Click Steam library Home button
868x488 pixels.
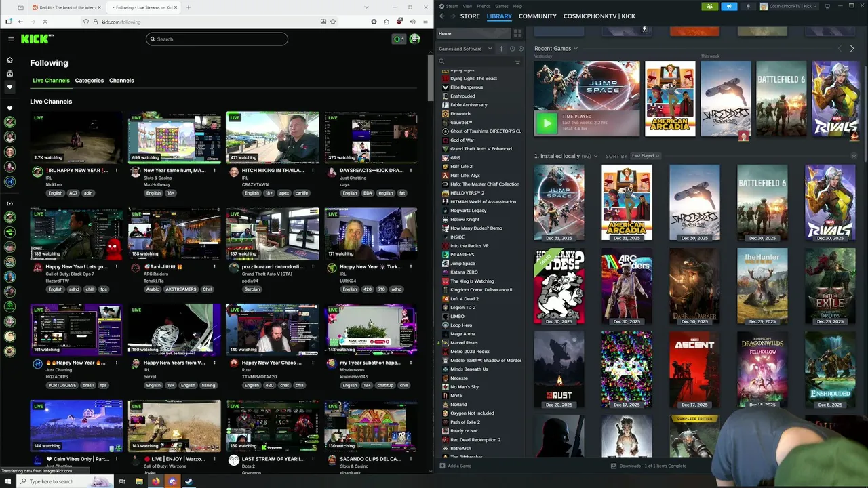point(473,33)
